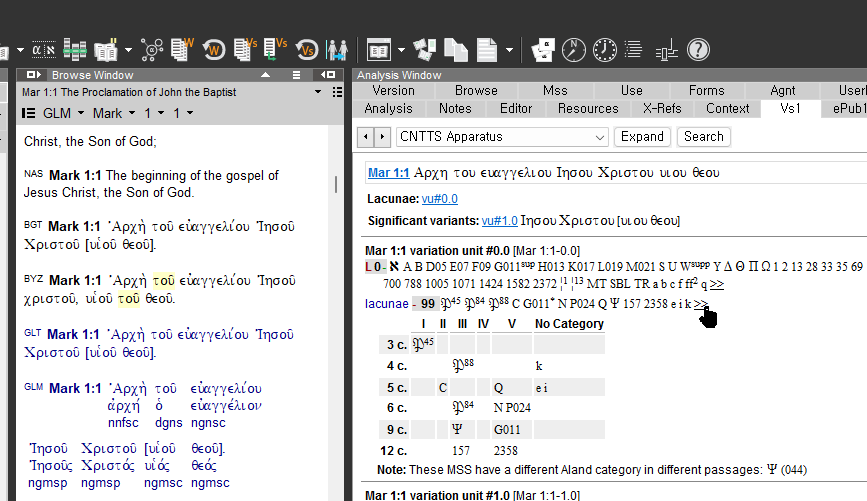Open the vocabulary flashcards icon
Image resolution: width=867 pixels, height=501 pixels.
tap(542, 50)
